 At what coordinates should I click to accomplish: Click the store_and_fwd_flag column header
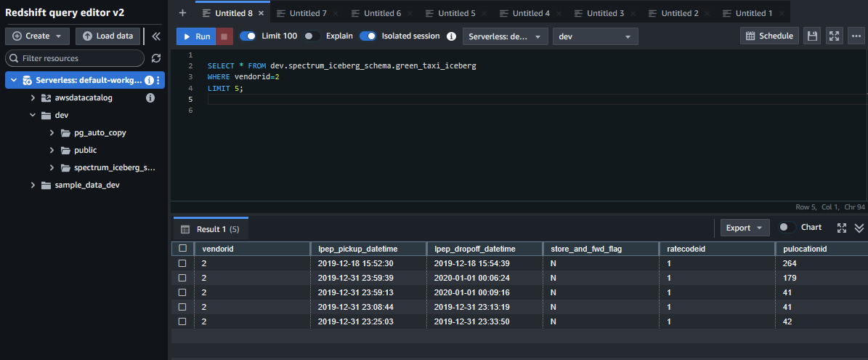point(601,249)
